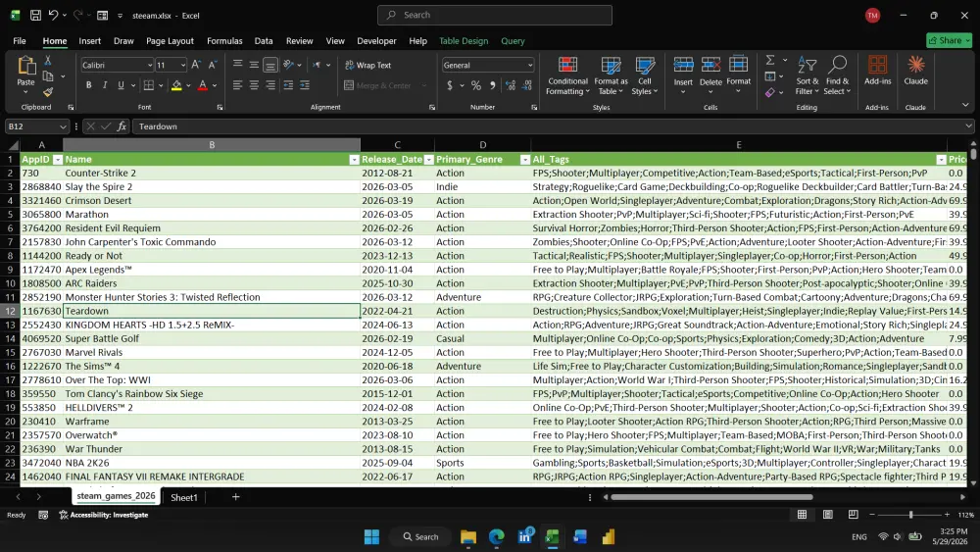Switch to Page Layout view in status bar

tap(827, 515)
